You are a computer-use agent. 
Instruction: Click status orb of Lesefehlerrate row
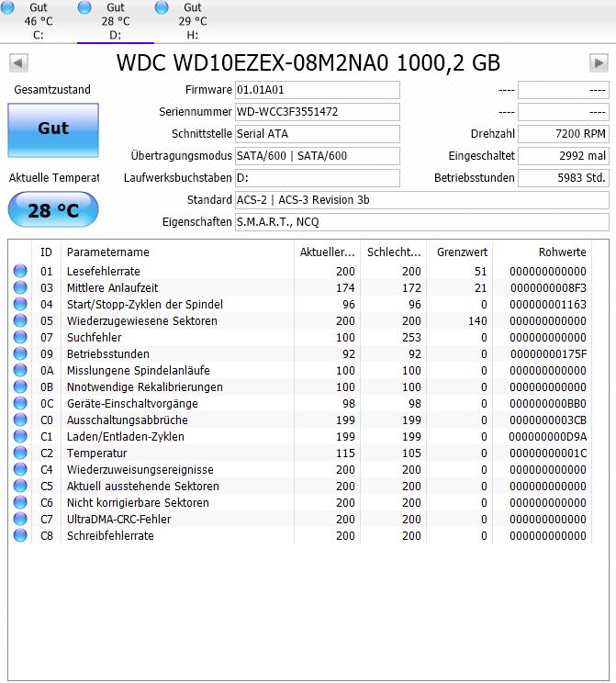(20, 271)
